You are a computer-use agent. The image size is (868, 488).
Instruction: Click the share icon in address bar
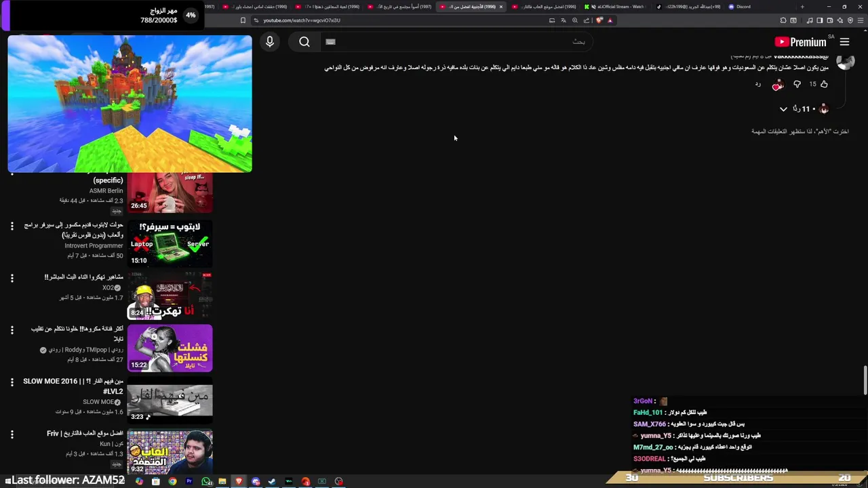coord(587,20)
